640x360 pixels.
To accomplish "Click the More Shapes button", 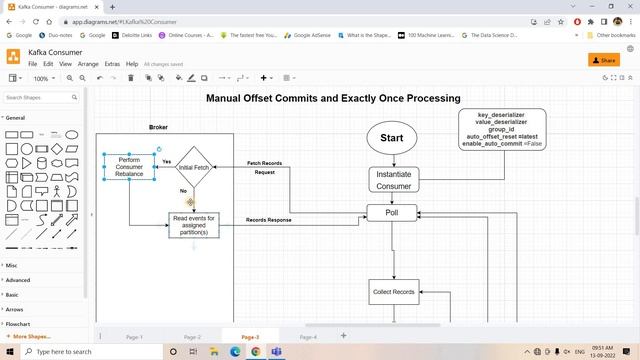I will tap(29, 337).
